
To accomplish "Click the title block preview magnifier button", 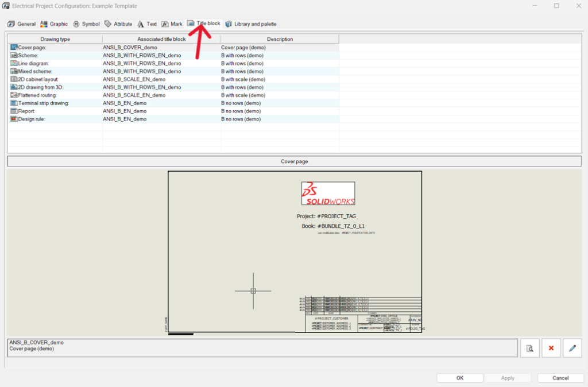I will click(530, 349).
